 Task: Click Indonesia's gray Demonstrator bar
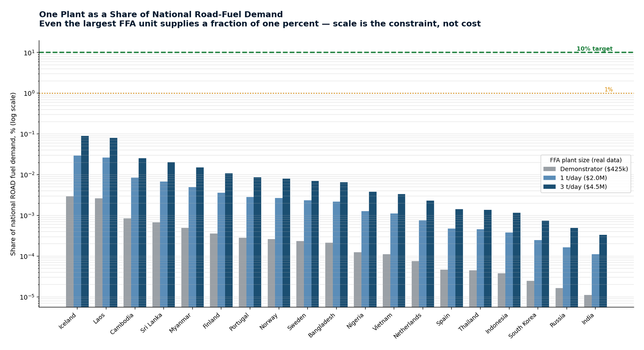(x=502, y=290)
